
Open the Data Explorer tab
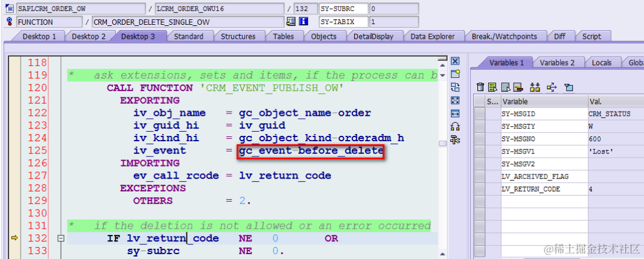(x=433, y=37)
